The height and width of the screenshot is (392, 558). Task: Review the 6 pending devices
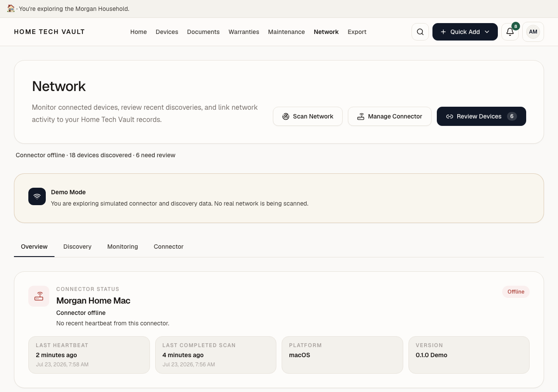coord(481,116)
